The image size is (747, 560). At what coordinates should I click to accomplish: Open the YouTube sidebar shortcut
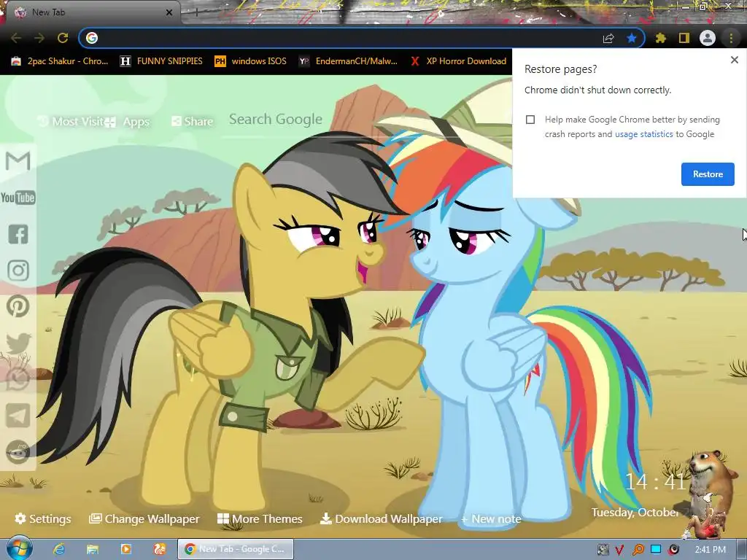pos(18,198)
